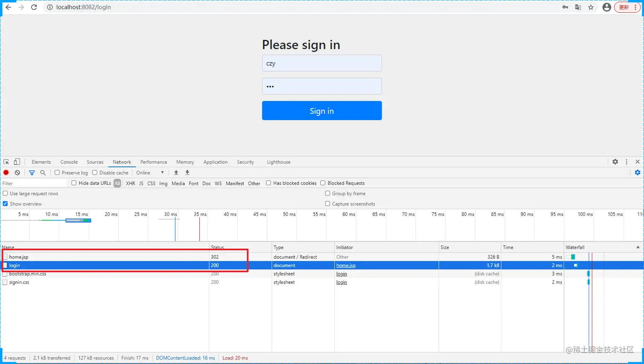The height and width of the screenshot is (364, 644).
Task: Click the network Filter text box
Action: (34, 183)
